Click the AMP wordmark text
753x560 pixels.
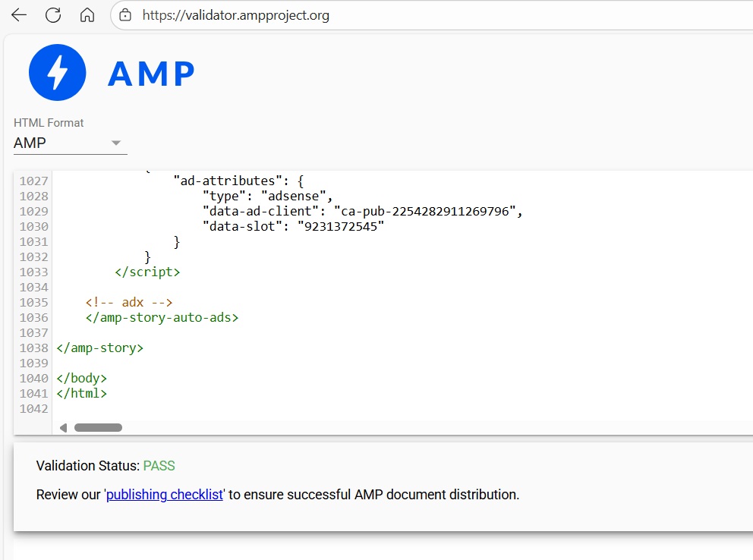151,74
